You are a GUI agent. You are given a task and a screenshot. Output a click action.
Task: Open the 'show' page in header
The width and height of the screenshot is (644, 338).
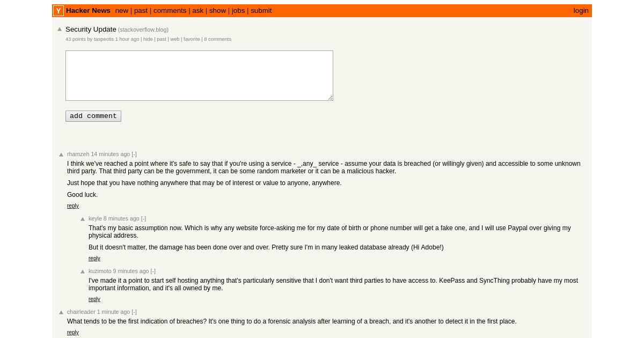(217, 11)
